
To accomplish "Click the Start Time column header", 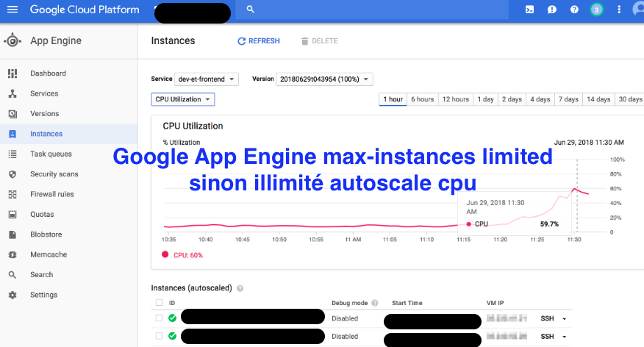I will point(407,303).
